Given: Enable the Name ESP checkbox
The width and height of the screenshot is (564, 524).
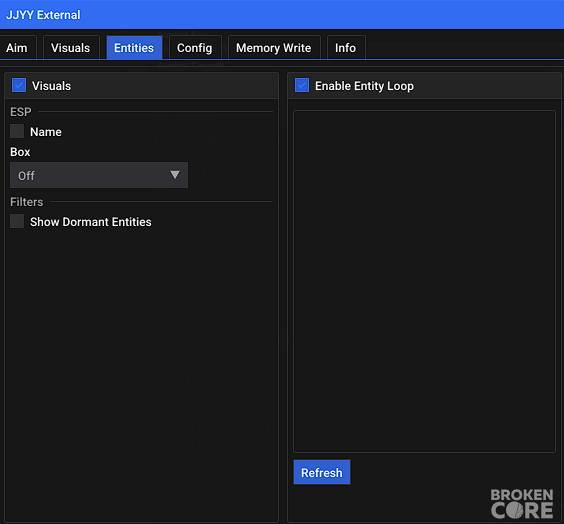Looking at the screenshot, I should click(x=17, y=131).
